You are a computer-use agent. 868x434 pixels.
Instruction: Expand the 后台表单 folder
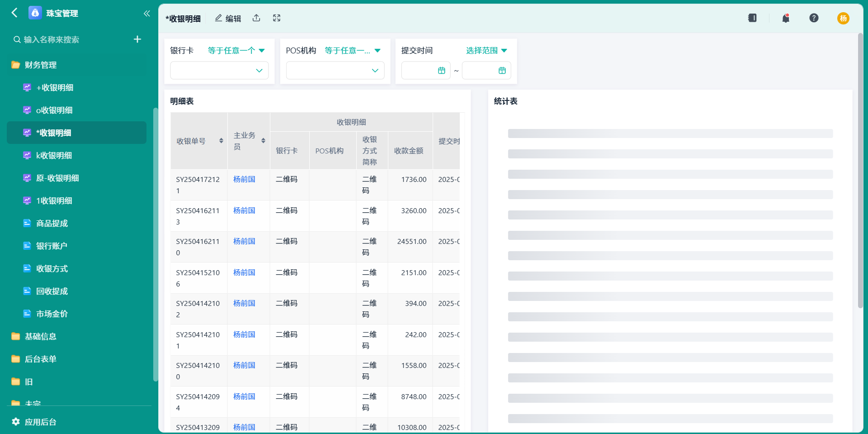point(76,359)
